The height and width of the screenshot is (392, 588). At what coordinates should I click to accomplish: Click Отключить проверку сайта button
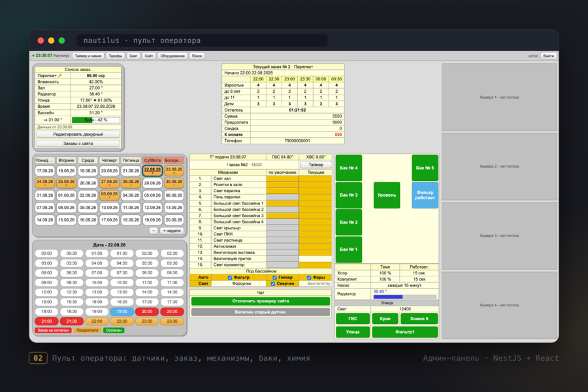click(x=261, y=301)
